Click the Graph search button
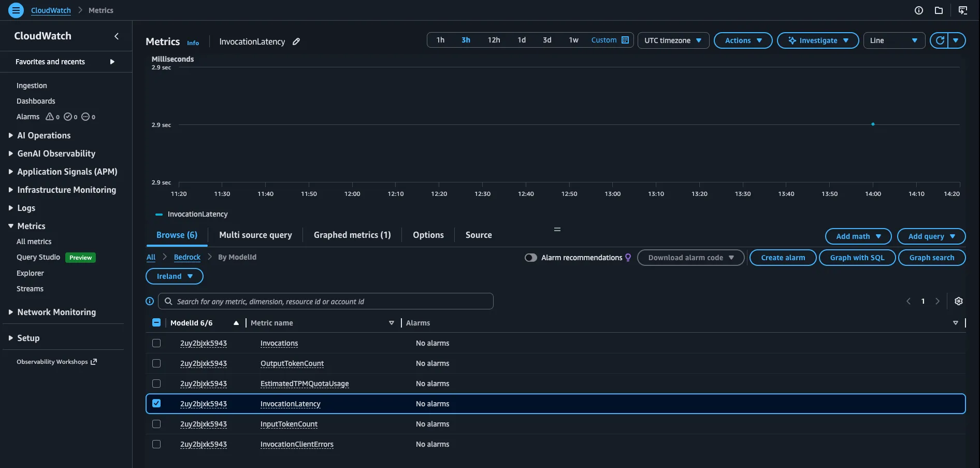This screenshot has height=468, width=980. tap(931, 258)
